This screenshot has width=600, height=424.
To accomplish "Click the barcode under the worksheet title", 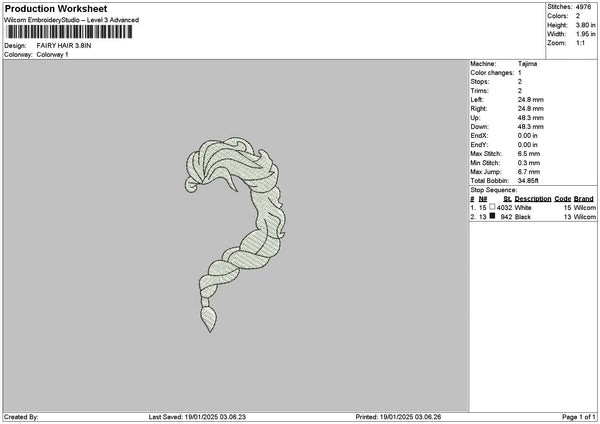I will 70,32.
